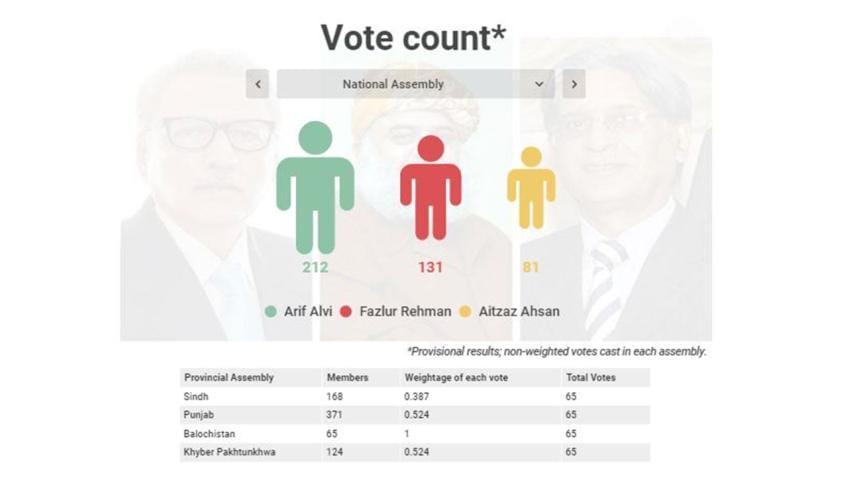
Task: Click the next assembly arrow button
Action: coord(573,84)
